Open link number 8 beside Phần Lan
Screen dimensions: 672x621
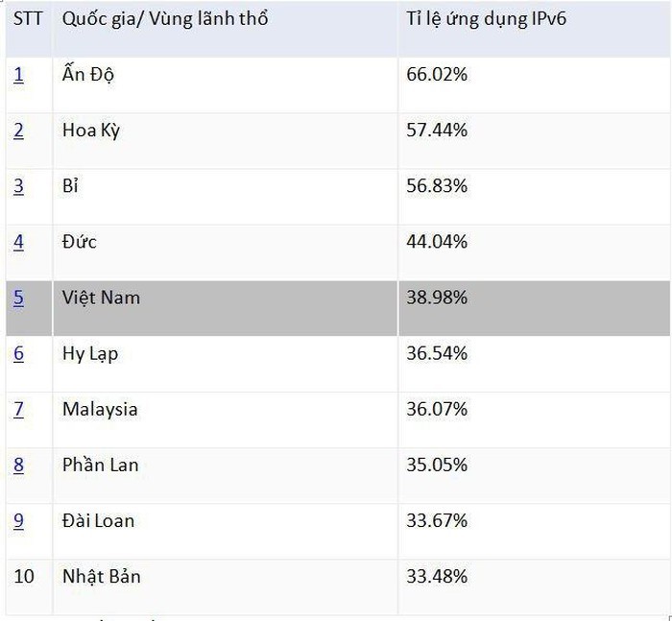pyautogui.click(x=18, y=465)
